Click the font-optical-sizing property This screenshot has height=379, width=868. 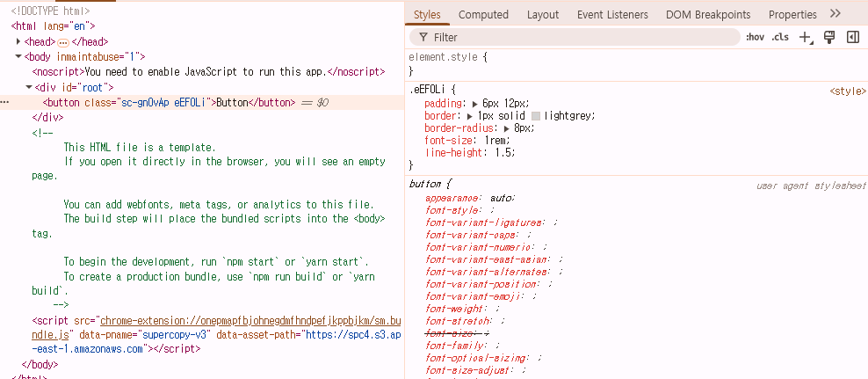476,358
